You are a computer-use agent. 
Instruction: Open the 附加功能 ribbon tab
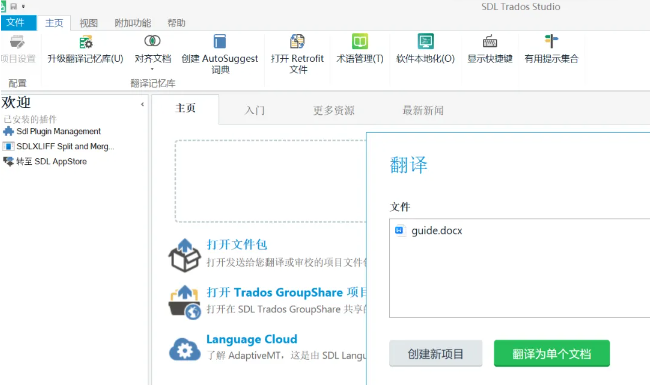tap(133, 23)
